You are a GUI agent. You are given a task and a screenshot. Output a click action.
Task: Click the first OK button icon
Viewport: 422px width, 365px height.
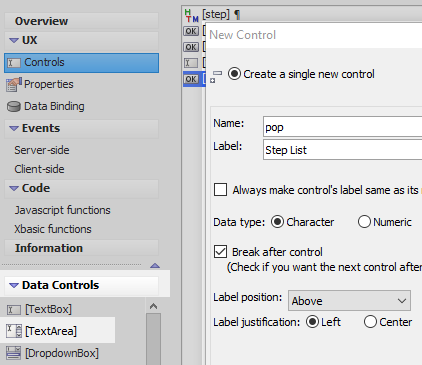pyautogui.click(x=191, y=31)
